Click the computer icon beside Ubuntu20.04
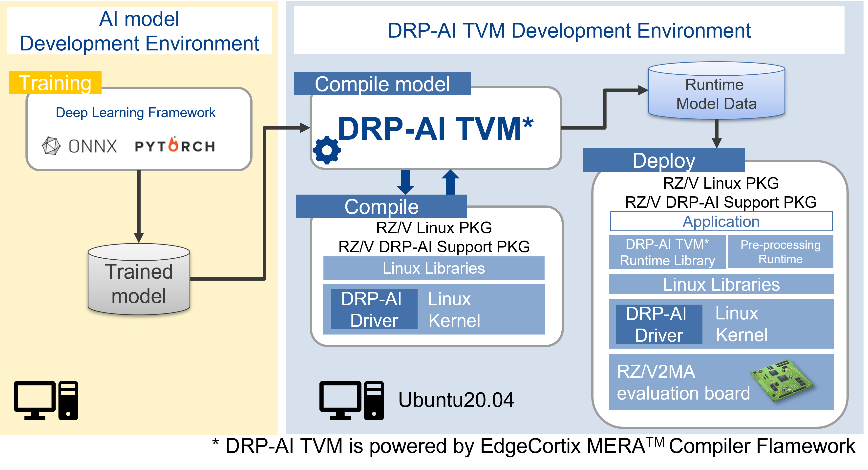The height and width of the screenshot is (470, 868). coord(351,400)
